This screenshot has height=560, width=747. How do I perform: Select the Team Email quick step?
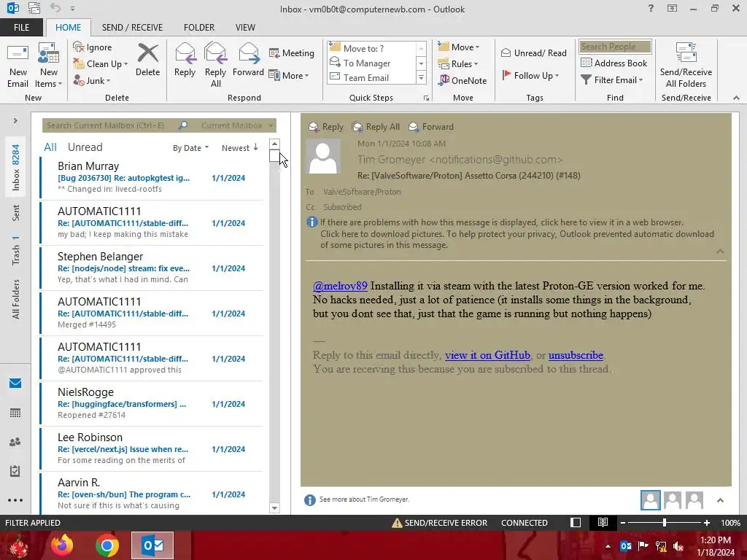pos(371,77)
